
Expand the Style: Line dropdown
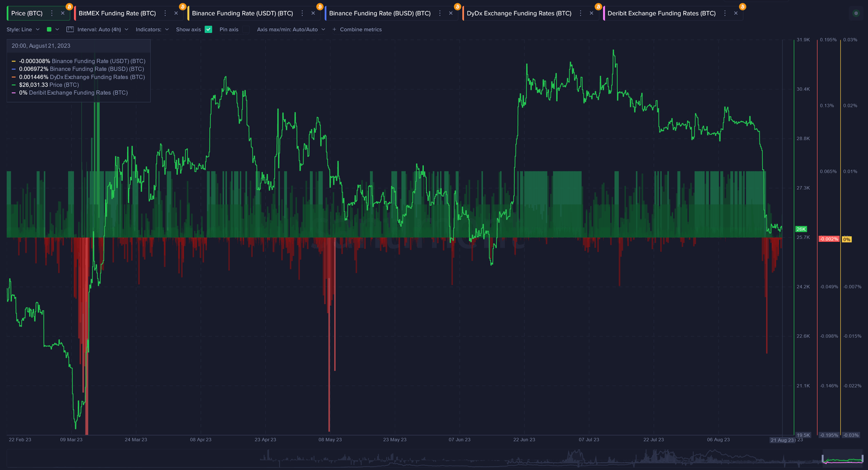point(23,29)
